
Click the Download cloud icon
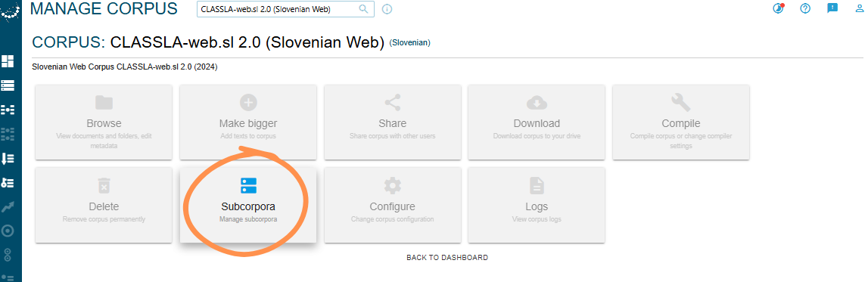pos(537,103)
